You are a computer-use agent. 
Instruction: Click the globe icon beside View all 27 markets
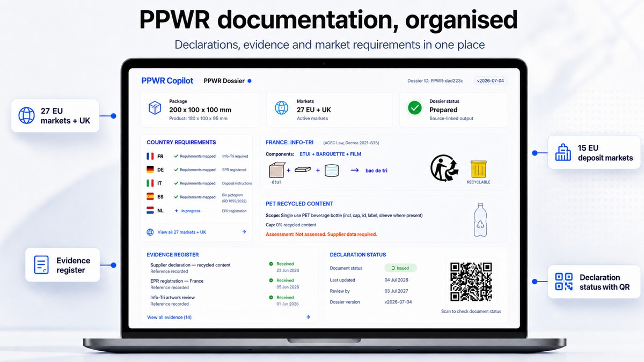click(x=150, y=232)
